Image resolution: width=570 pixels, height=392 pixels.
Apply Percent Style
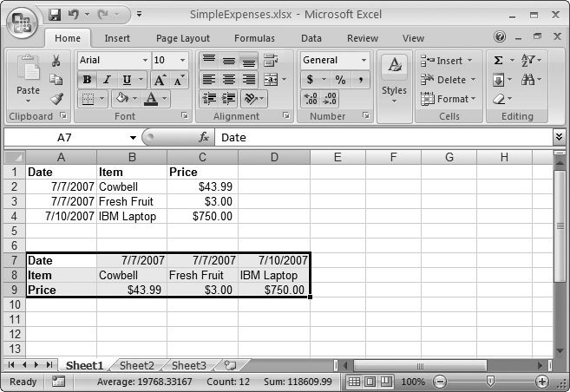tap(340, 80)
